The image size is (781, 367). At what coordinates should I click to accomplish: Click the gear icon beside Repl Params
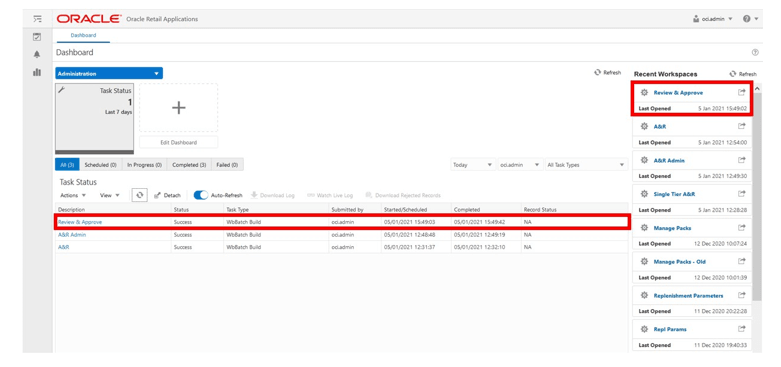coord(644,329)
